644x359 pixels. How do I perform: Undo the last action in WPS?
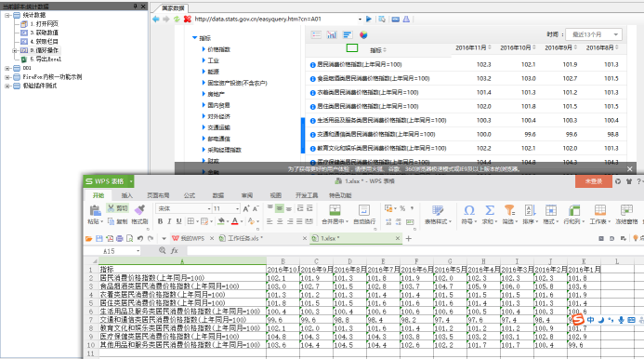coord(140,238)
